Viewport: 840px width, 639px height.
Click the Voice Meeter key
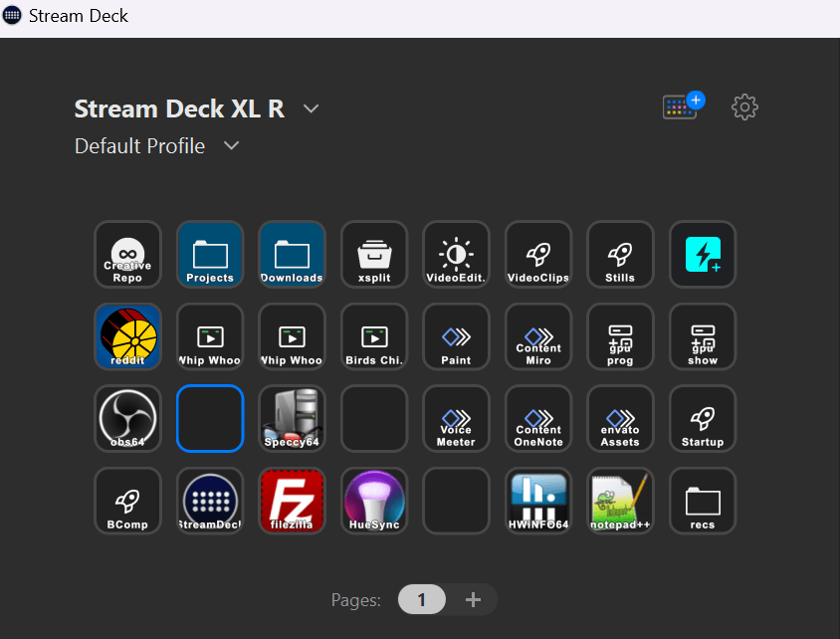pos(456,419)
